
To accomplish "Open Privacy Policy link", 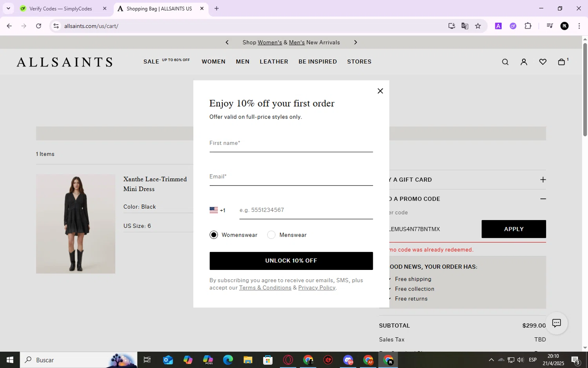I will click(317, 288).
